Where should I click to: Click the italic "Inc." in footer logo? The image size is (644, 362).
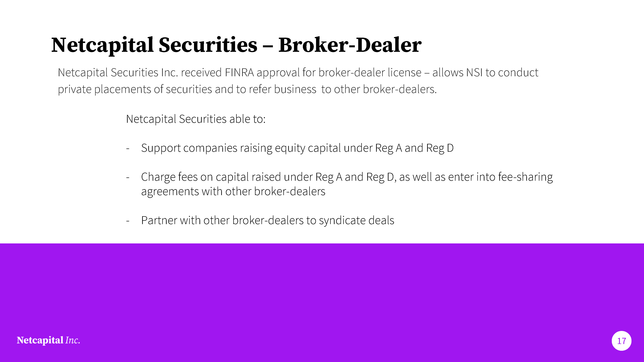click(x=72, y=340)
